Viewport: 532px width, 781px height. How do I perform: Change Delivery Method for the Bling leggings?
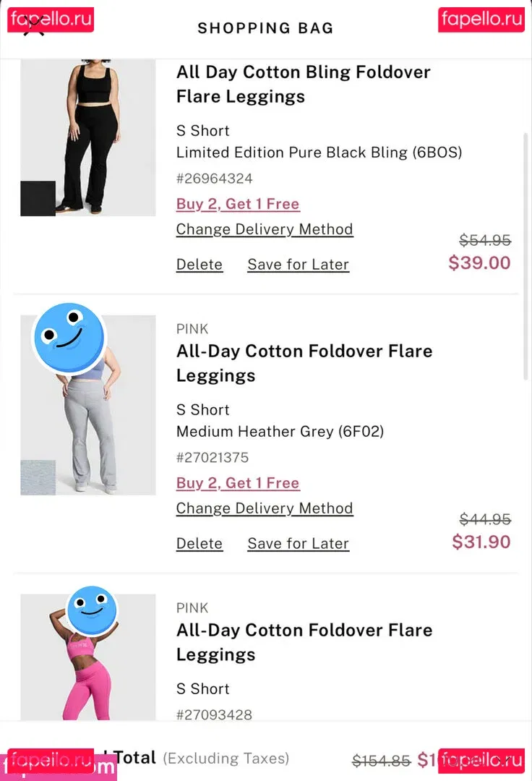click(265, 229)
